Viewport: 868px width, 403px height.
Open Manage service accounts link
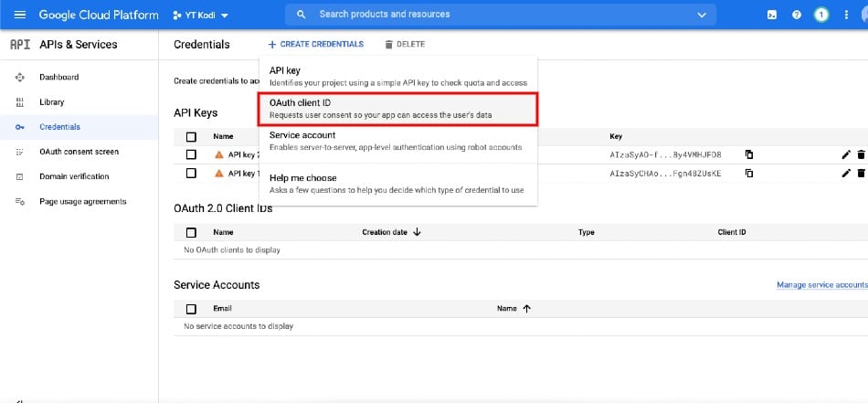[x=822, y=285]
